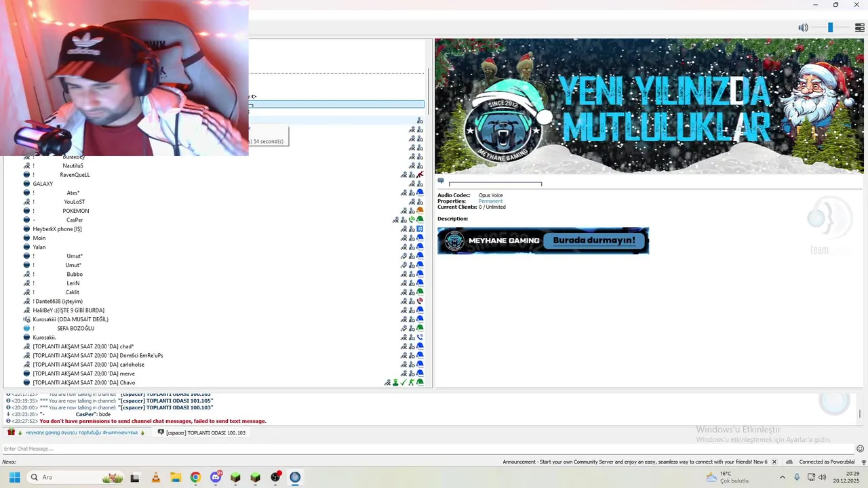
Task: Click the green checkmark badge on Chavo's row
Action: pyautogui.click(x=403, y=383)
